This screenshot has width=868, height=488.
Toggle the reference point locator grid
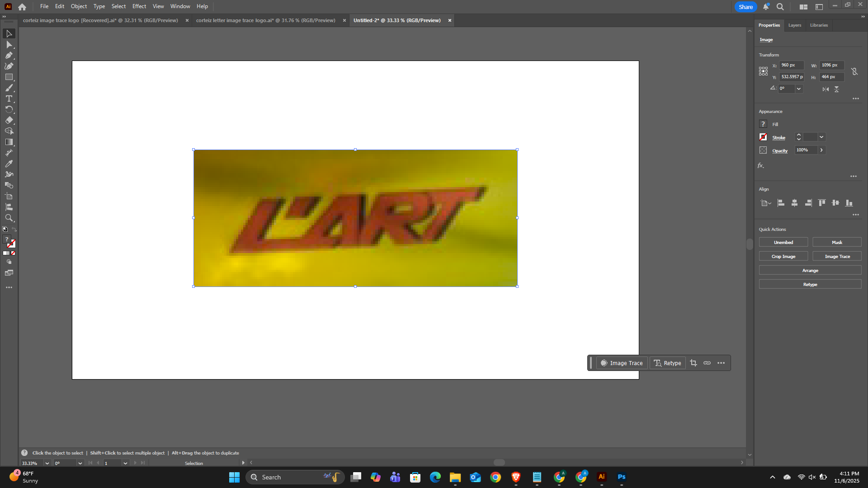[x=763, y=71]
